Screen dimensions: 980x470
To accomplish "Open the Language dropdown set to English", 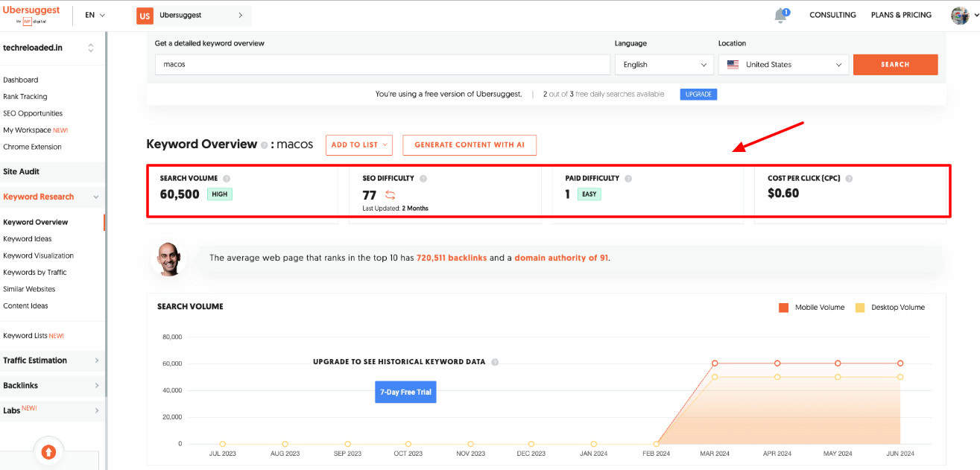I will pyautogui.click(x=664, y=65).
